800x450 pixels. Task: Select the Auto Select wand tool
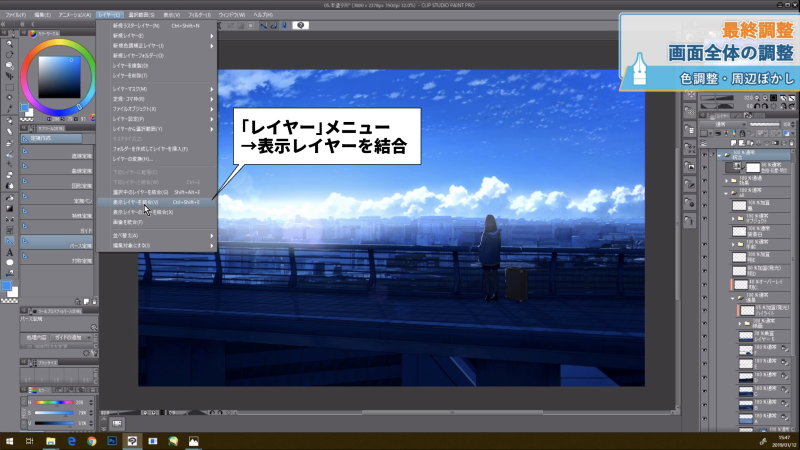point(9,98)
